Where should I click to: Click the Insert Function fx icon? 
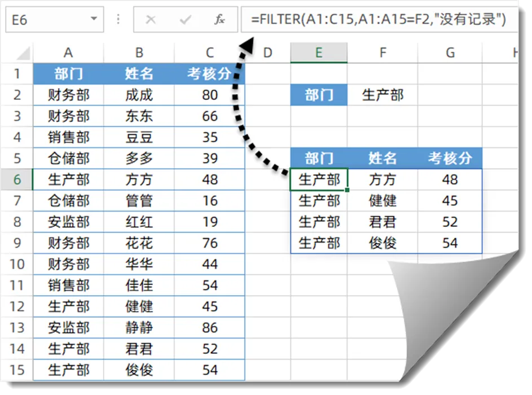pyautogui.click(x=219, y=20)
